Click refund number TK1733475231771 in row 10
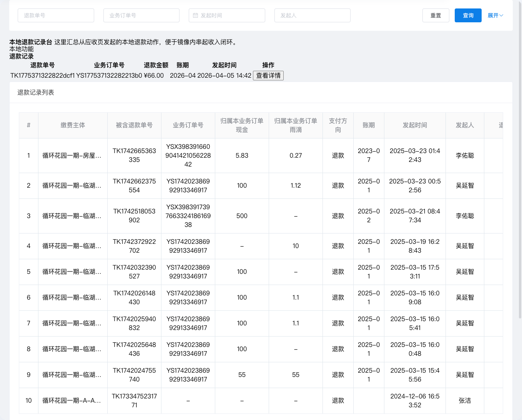 pyautogui.click(x=134, y=401)
